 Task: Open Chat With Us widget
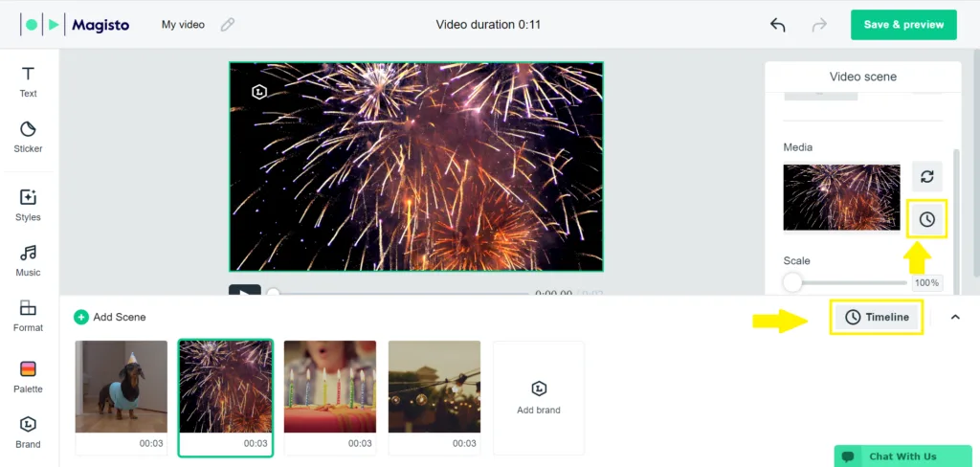tap(903, 456)
